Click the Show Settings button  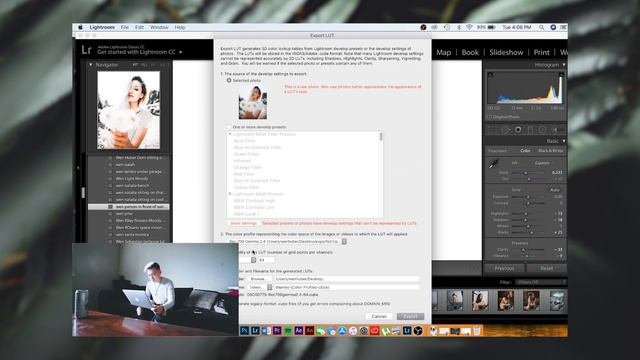point(244,223)
